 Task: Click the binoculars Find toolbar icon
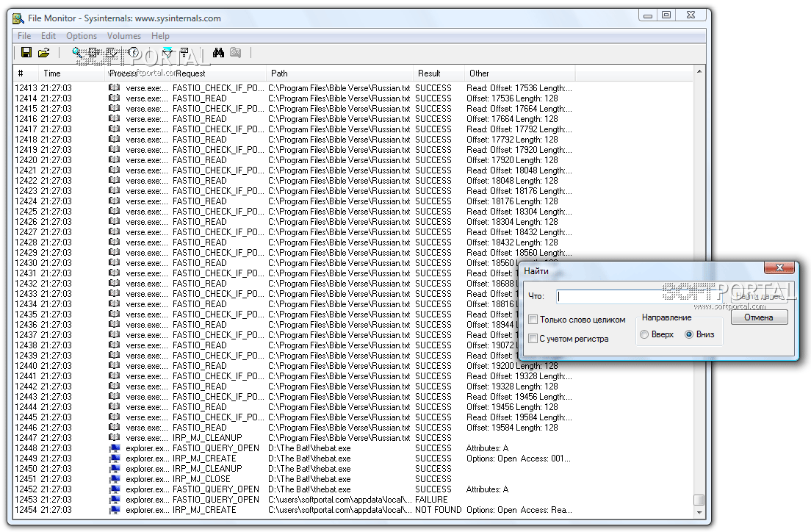[218, 52]
